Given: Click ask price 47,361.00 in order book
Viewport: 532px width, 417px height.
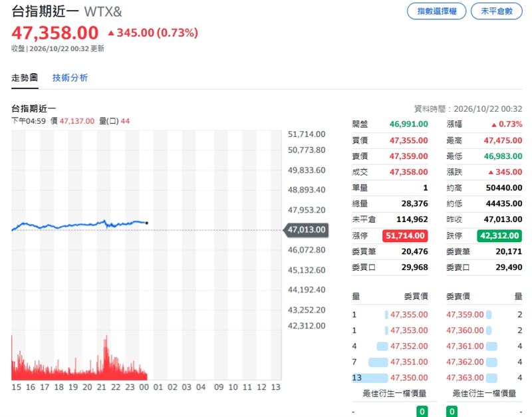Looking at the screenshot, I should tap(465, 347).
